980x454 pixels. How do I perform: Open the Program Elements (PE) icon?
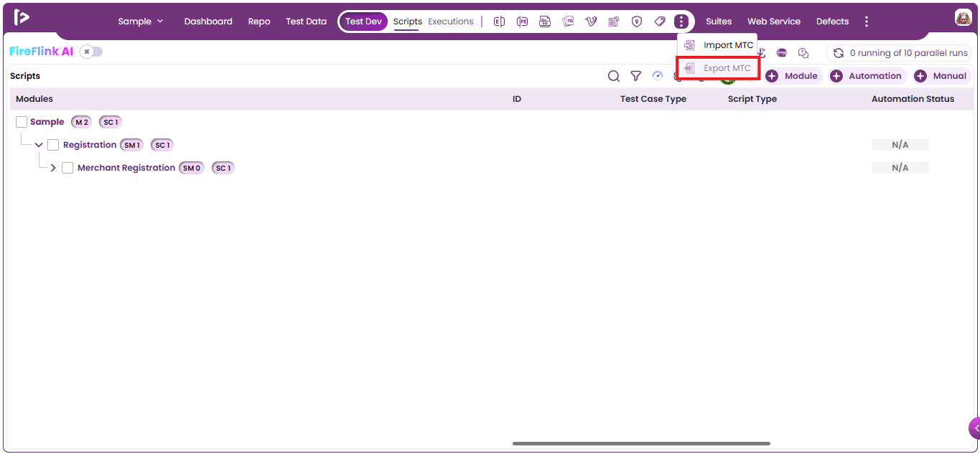tap(522, 22)
